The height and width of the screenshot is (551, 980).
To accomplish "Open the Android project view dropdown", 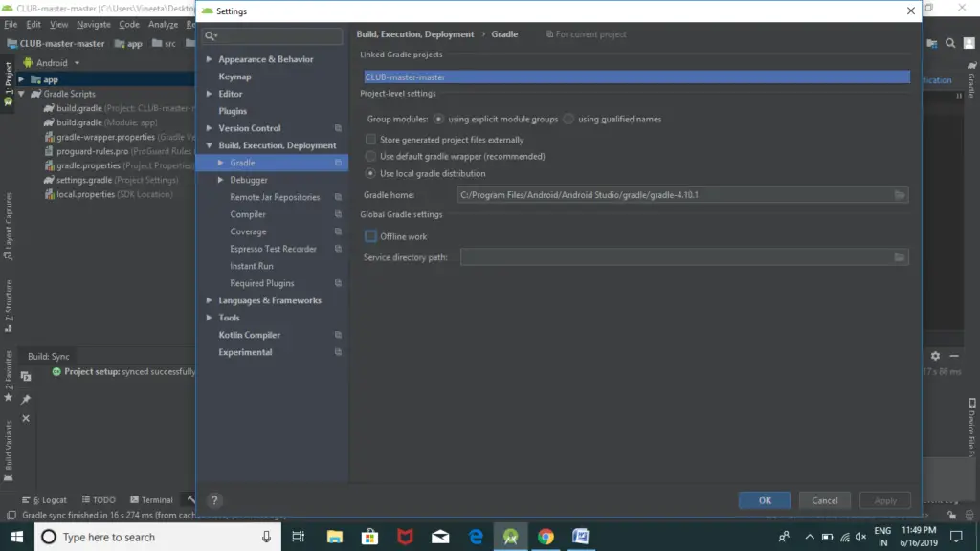I will tap(52, 62).
